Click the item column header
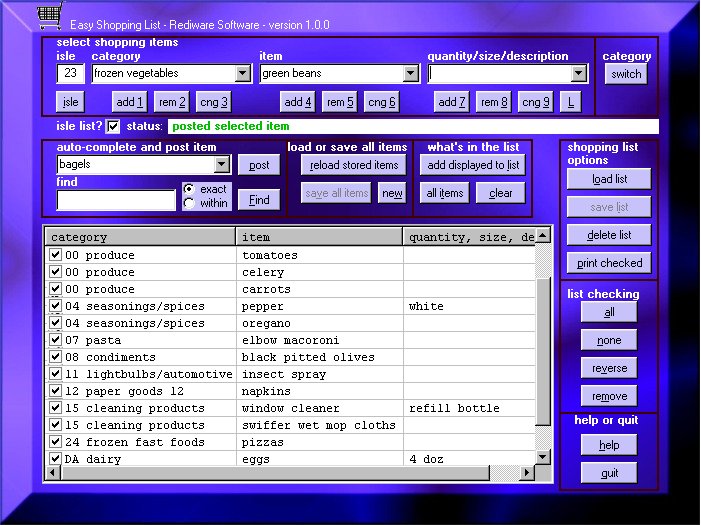701x525 pixels. pos(319,237)
